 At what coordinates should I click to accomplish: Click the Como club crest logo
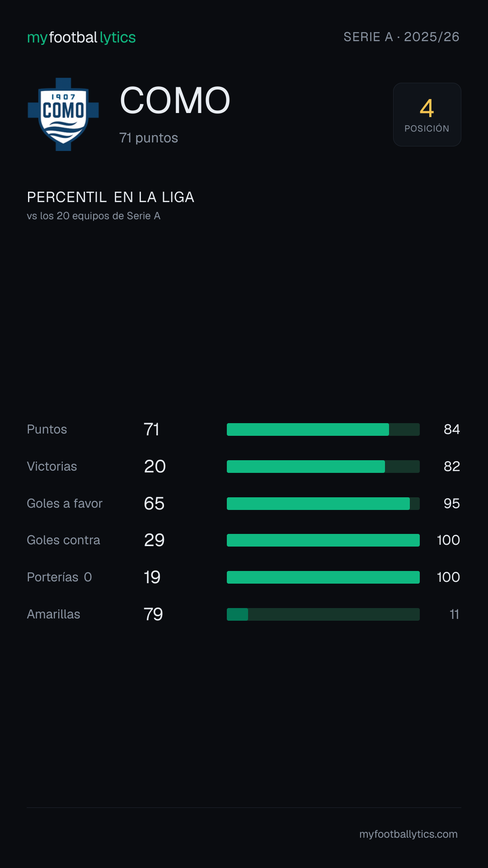click(x=63, y=114)
